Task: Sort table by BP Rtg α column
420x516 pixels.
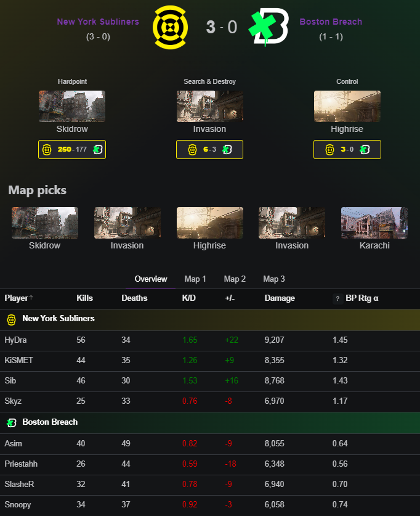Action: 362,298
